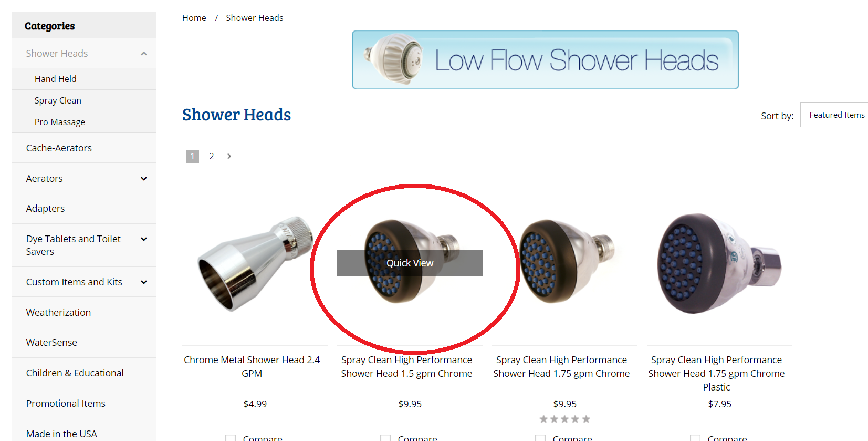Open the WaterSense category
This screenshot has height=441, width=868.
51,343
